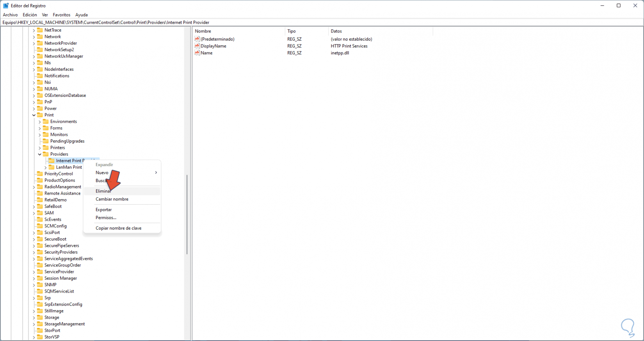This screenshot has width=644, height=341.
Task: Sort values by the Datos column header
Action: [x=381, y=31]
